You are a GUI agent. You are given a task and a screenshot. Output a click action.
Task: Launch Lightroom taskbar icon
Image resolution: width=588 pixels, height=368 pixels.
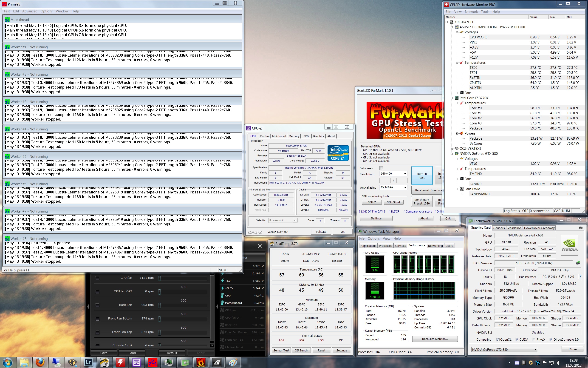(x=88, y=363)
